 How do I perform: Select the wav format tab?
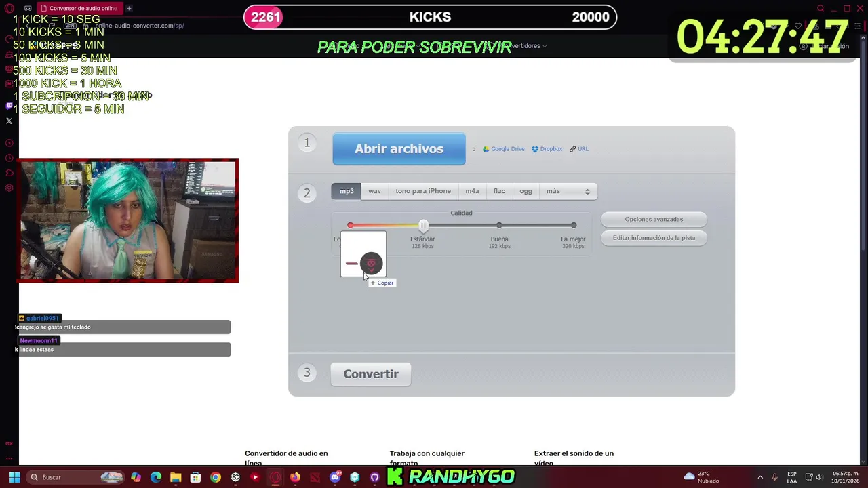(374, 191)
